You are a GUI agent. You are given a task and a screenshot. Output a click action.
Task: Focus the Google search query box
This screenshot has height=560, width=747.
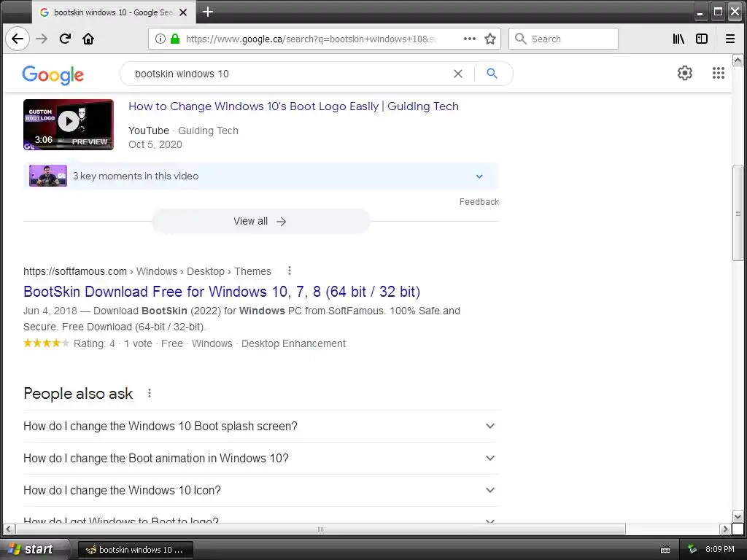[x=290, y=74]
